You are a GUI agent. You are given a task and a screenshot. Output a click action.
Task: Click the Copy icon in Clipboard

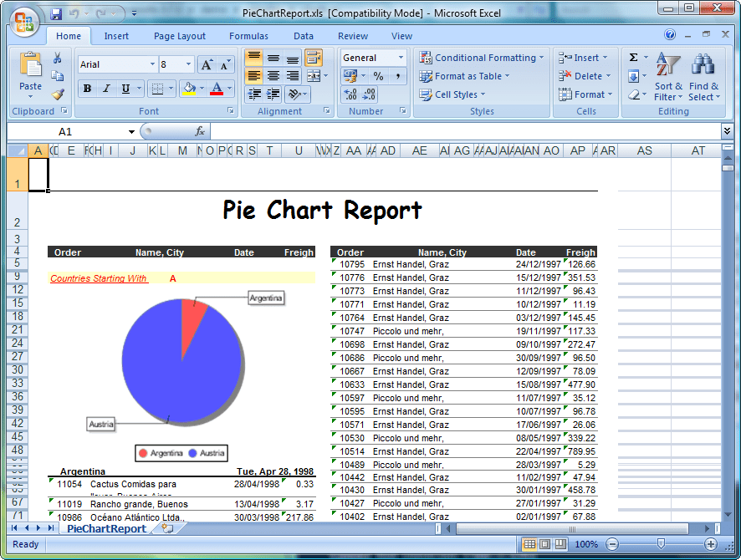[57, 75]
